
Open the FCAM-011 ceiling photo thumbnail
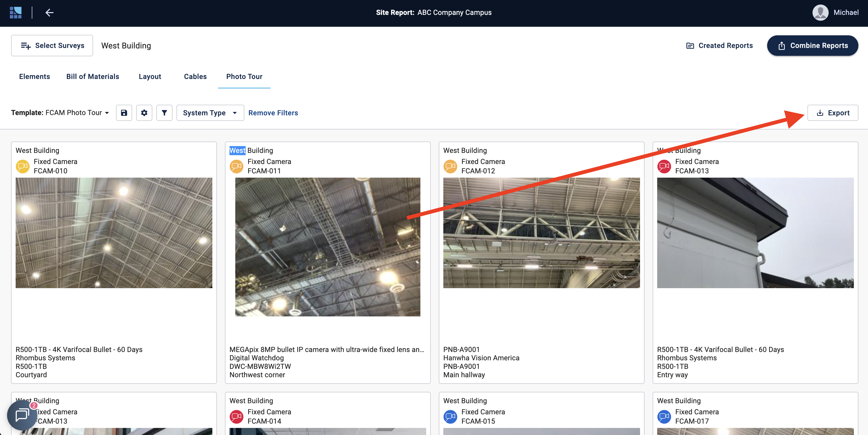coord(328,247)
